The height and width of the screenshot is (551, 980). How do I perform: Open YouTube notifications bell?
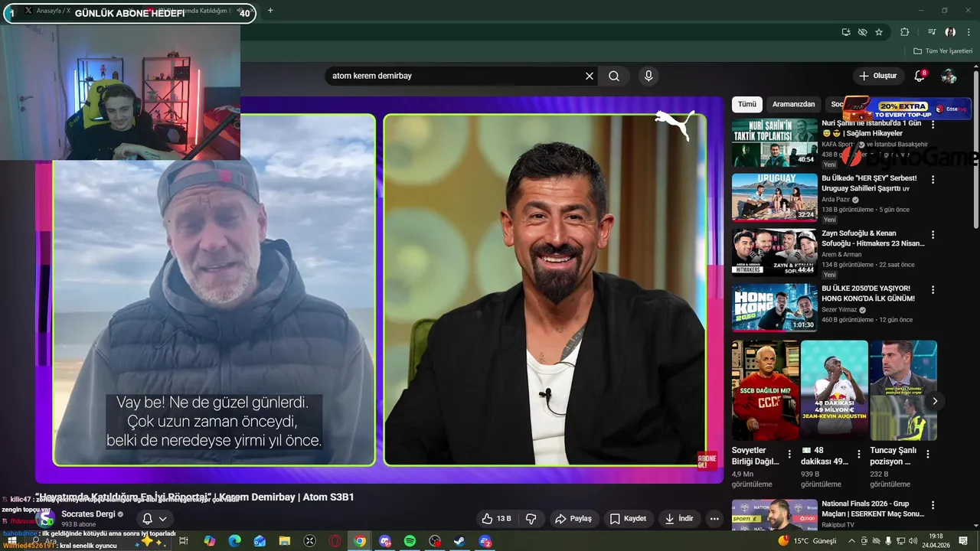pyautogui.click(x=920, y=76)
